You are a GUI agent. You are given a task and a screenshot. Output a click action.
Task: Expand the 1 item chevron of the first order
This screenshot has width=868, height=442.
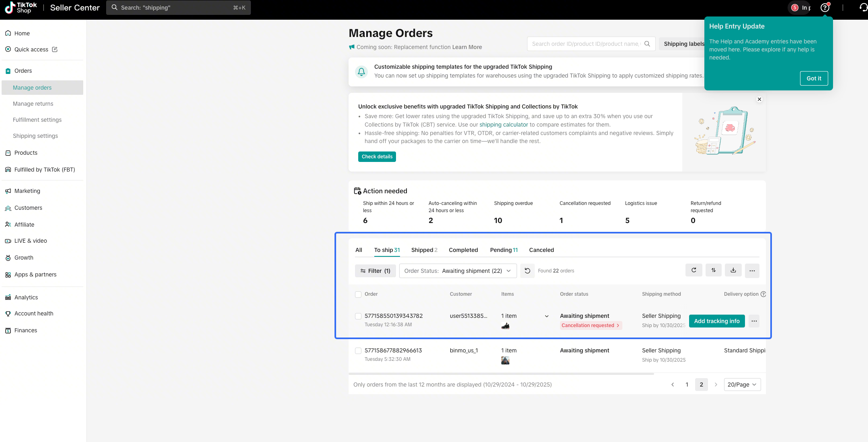point(546,316)
